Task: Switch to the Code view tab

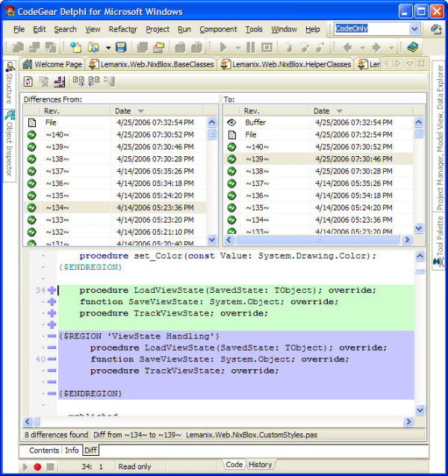Action: coord(234,465)
